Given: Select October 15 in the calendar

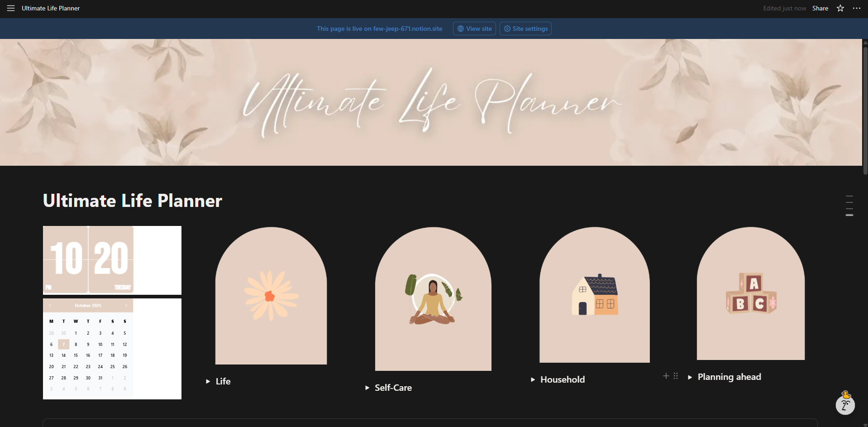Looking at the screenshot, I should tap(76, 355).
